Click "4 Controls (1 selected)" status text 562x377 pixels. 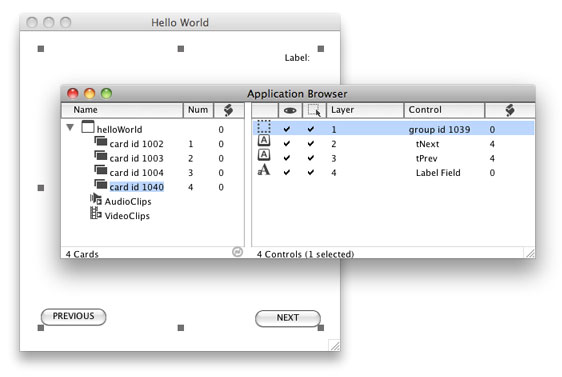[x=305, y=254]
